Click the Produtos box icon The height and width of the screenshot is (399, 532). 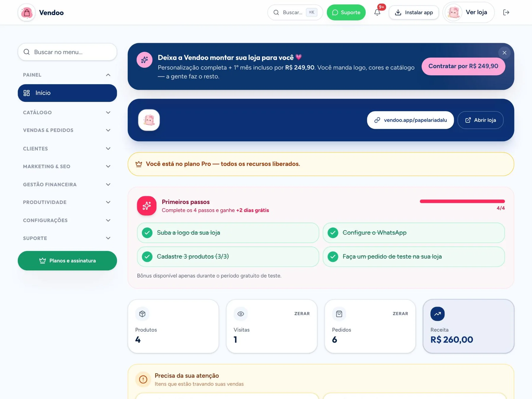tap(142, 314)
